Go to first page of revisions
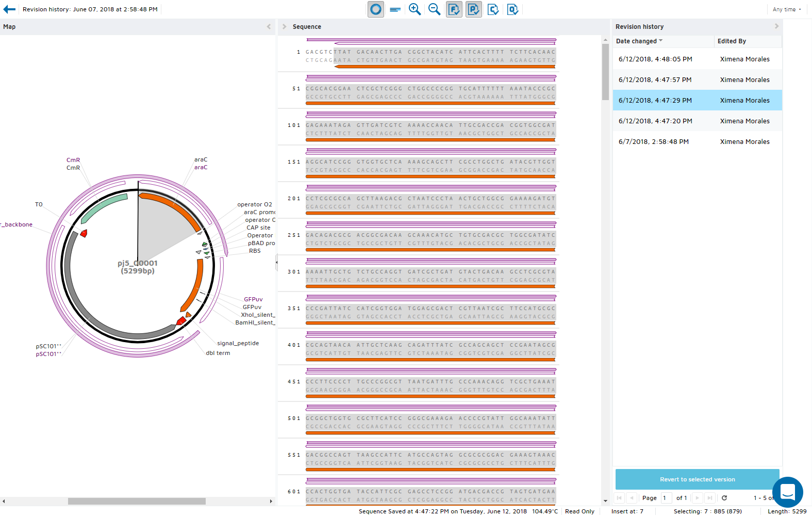The image size is (812, 517). (x=620, y=498)
